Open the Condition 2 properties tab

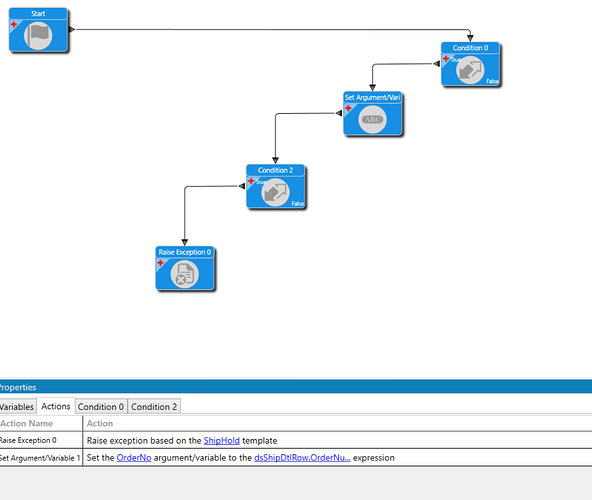click(x=154, y=407)
